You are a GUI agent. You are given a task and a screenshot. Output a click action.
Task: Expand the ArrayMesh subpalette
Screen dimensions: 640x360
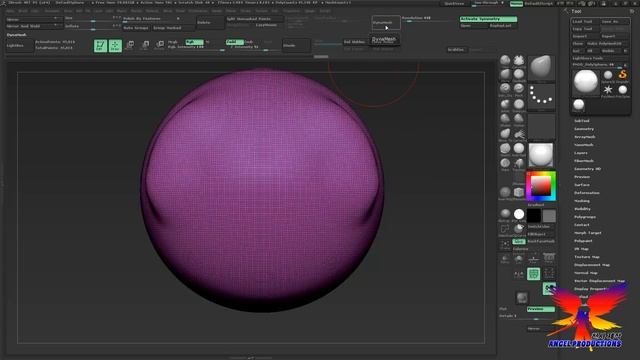584,137
